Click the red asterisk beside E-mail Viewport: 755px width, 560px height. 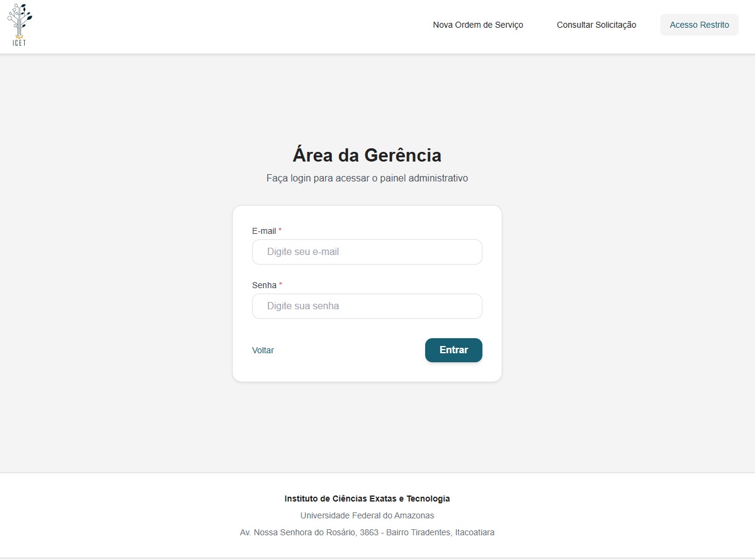tap(279, 231)
